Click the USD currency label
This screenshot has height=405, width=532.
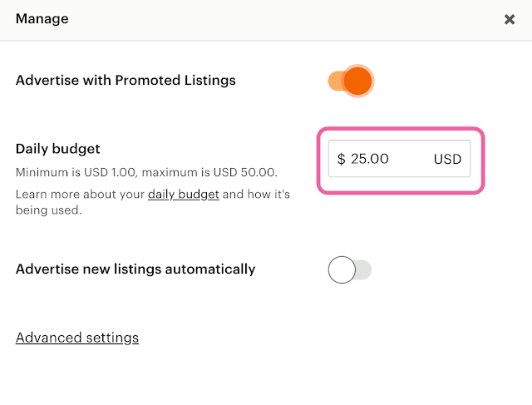[447, 159]
